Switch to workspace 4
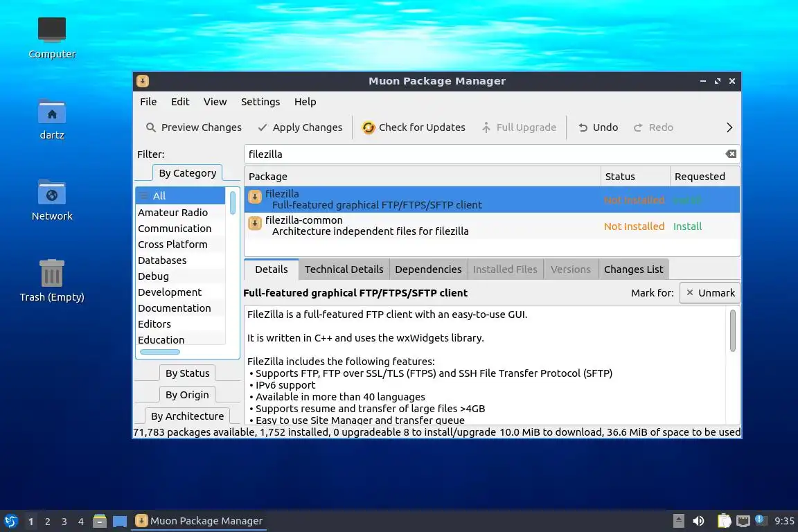The width and height of the screenshot is (798, 532). click(81, 522)
